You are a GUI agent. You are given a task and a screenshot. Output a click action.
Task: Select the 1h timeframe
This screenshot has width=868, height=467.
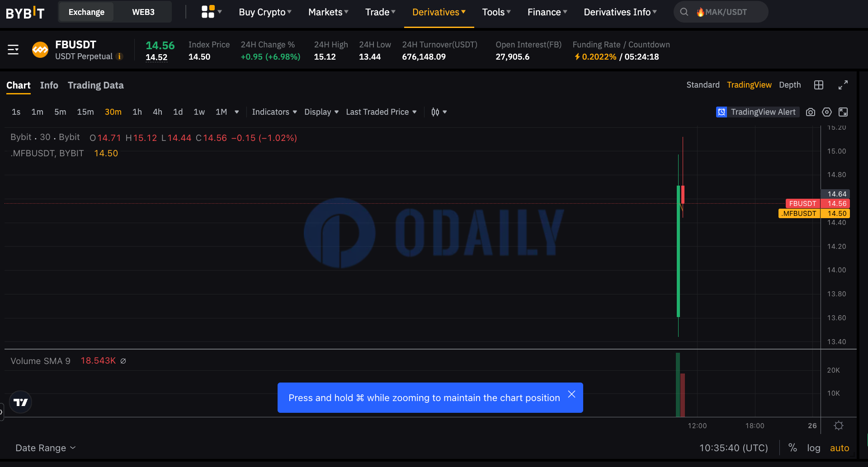click(x=137, y=112)
